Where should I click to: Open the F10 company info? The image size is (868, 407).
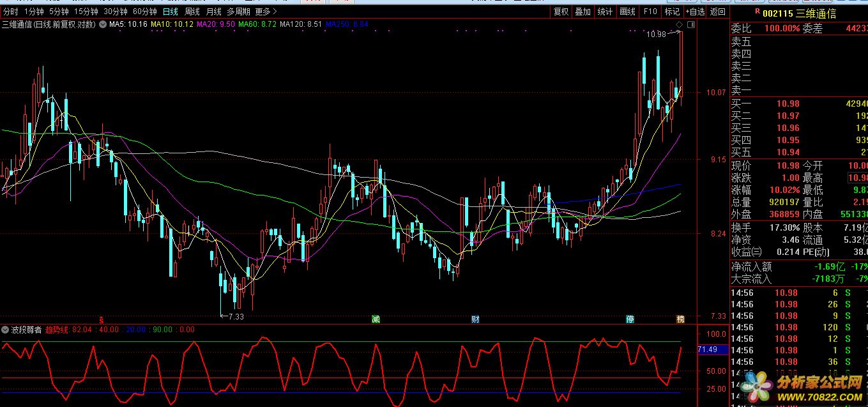click(x=650, y=12)
